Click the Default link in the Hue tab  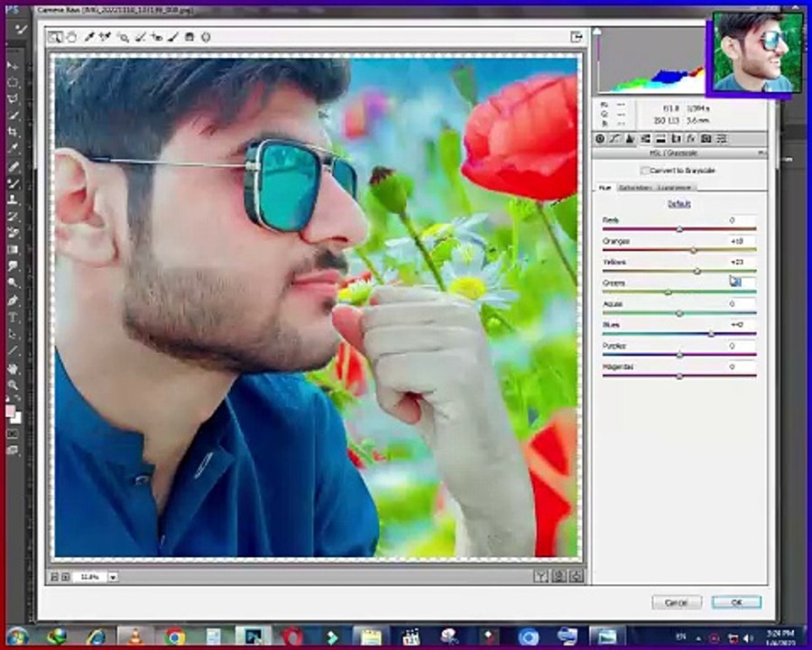click(x=678, y=204)
